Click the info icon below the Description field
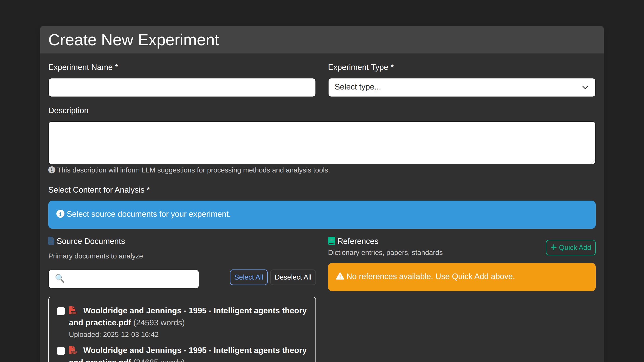This screenshot has width=644, height=362. (52, 170)
